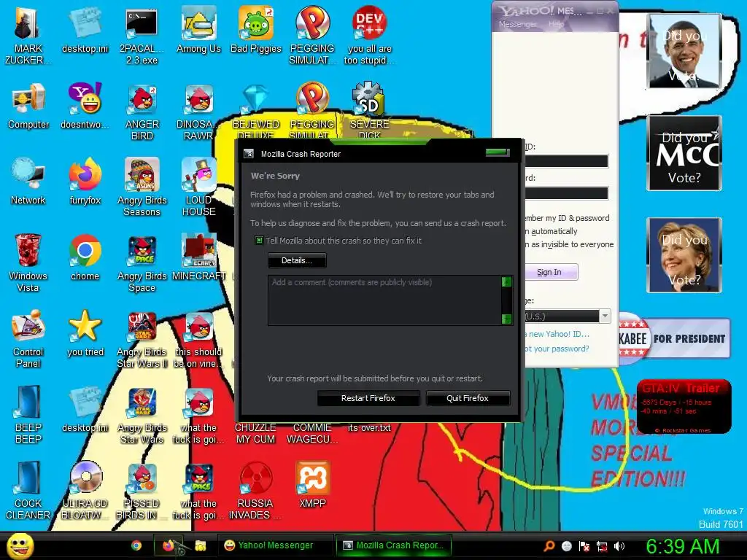Focus the Add a comment text box
The width and height of the screenshot is (747, 560).
tap(385, 300)
